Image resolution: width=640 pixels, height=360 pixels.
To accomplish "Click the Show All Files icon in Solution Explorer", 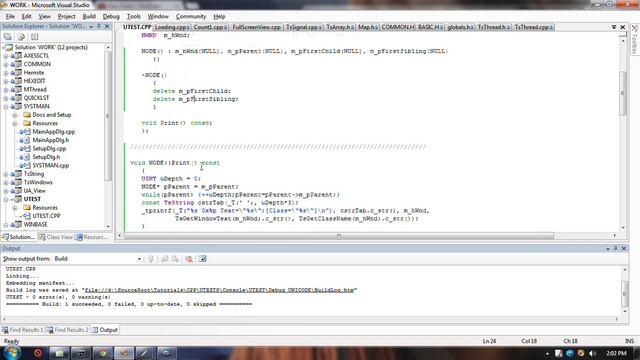I will click(21, 37).
